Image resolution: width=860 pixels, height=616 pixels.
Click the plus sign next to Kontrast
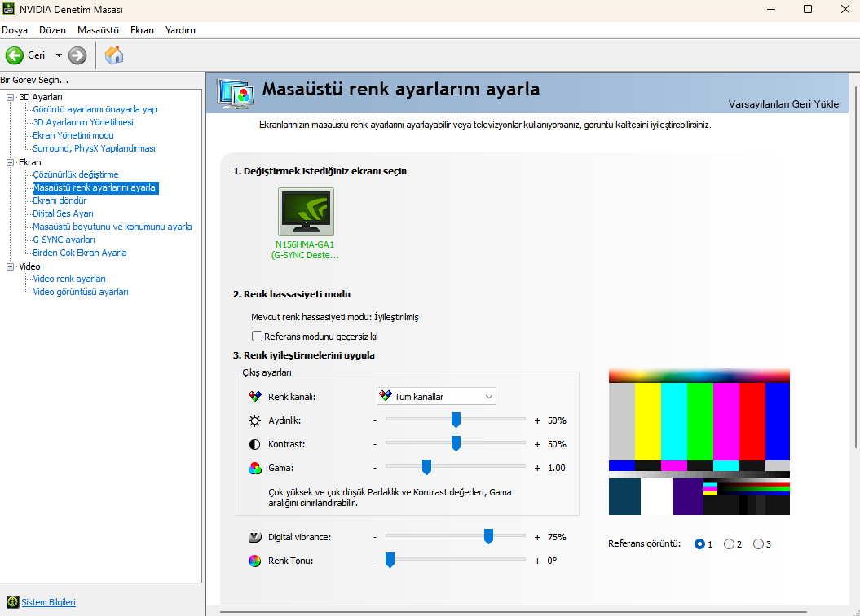click(537, 444)
